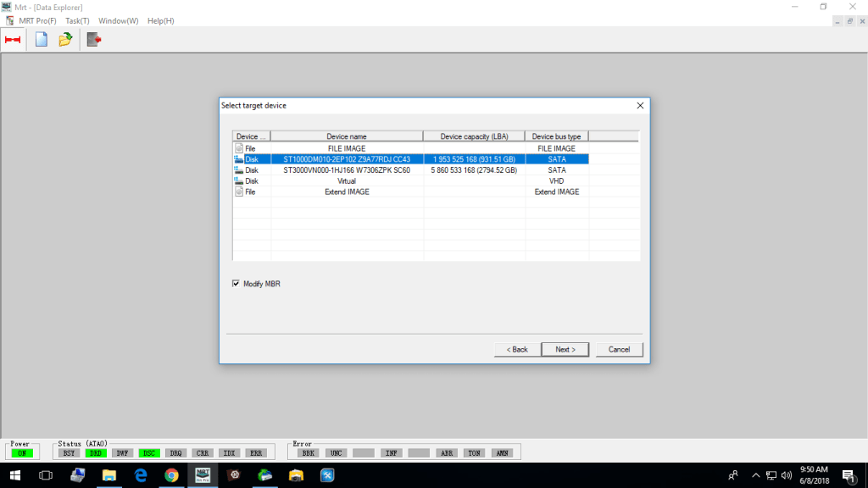Click the exit door toolbar icon

coord(93,39)
